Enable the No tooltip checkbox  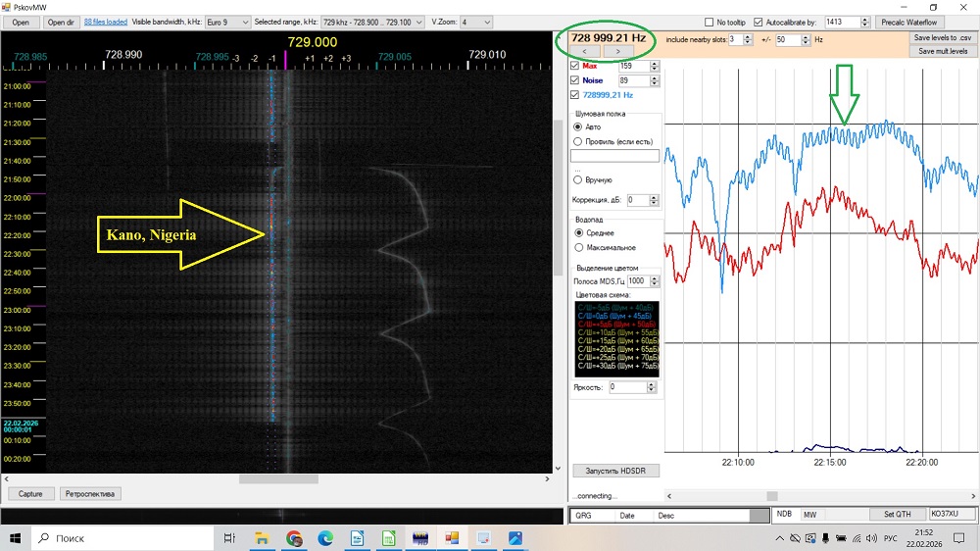coord(710,22)
